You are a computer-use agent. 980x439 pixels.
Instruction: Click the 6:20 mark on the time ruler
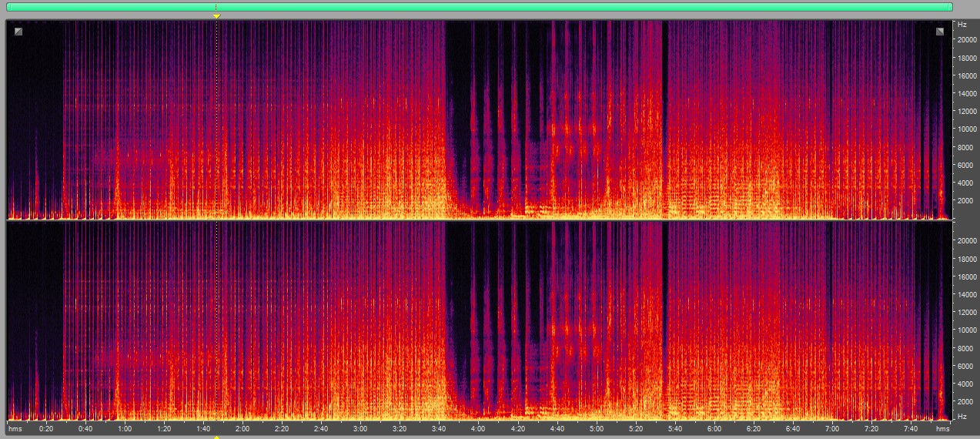(x=754, y=428)
